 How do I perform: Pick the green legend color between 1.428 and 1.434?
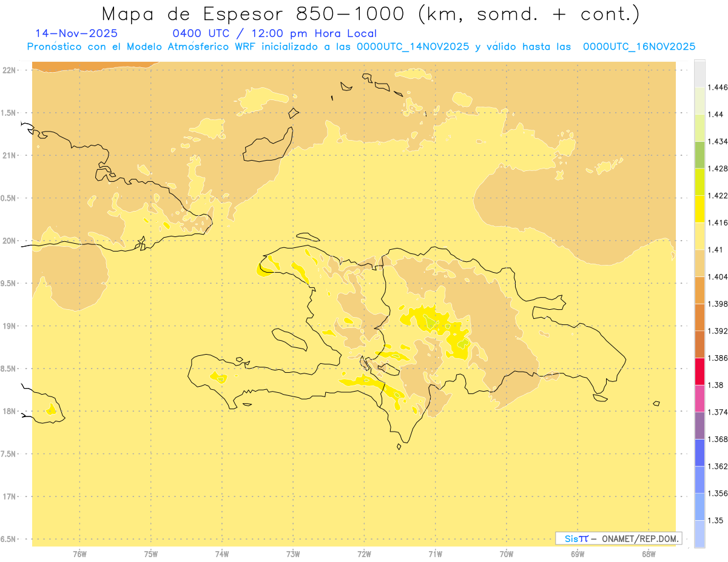(699, 155)
